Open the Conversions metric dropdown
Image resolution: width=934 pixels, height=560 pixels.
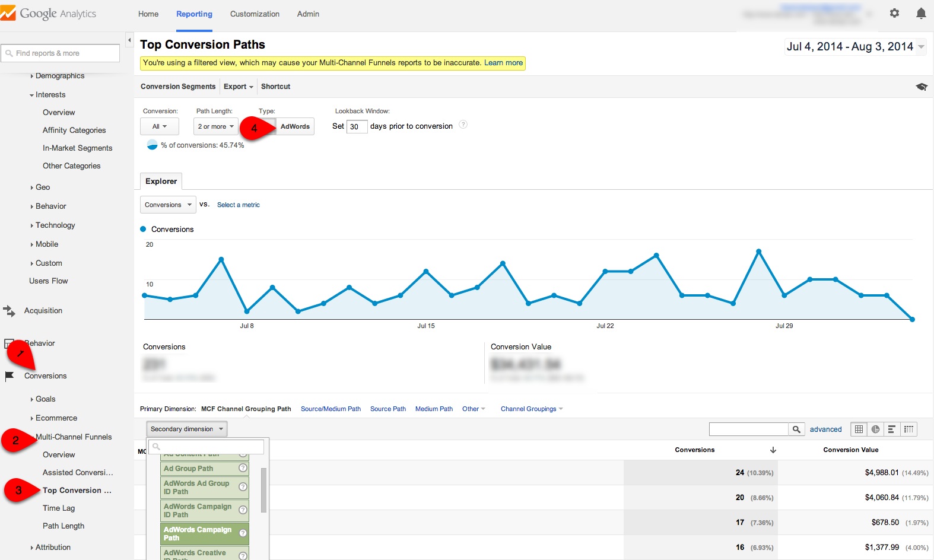pyautogui.click(x=168, y=205)
